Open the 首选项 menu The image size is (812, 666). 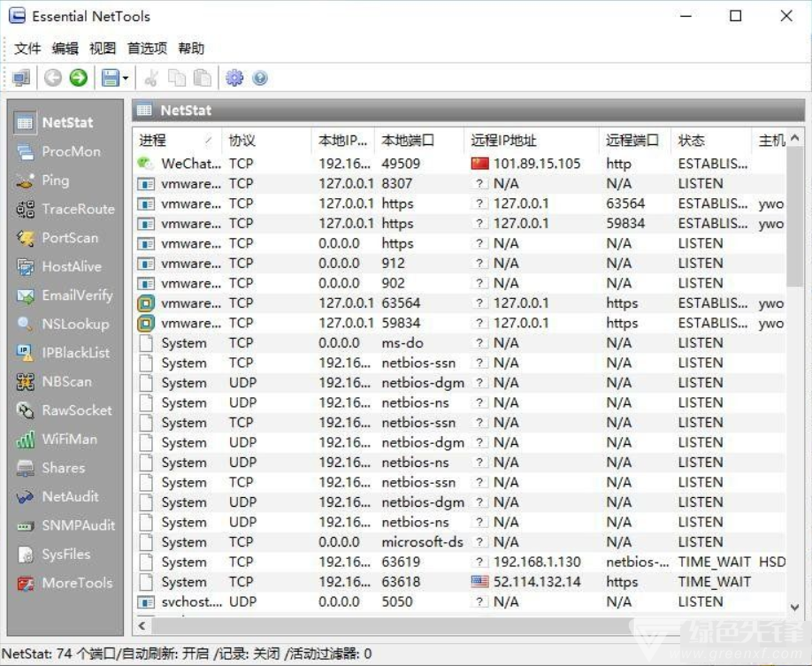[x=147, y=49]
